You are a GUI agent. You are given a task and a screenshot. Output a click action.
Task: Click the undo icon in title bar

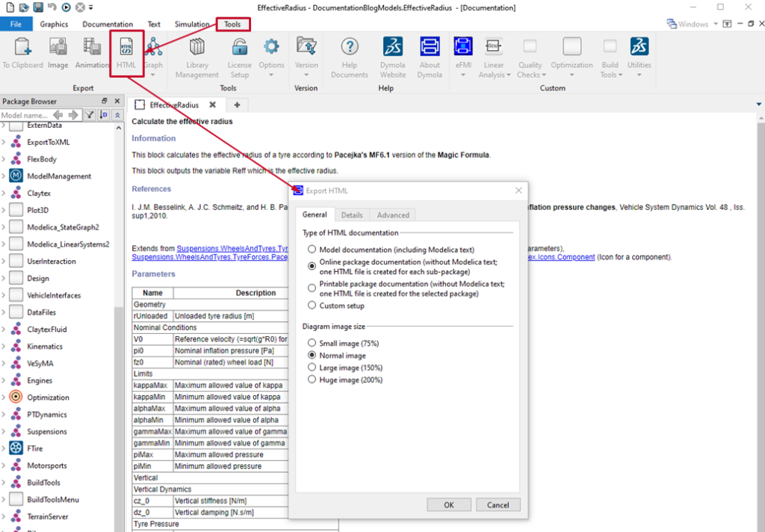[52, 7]
